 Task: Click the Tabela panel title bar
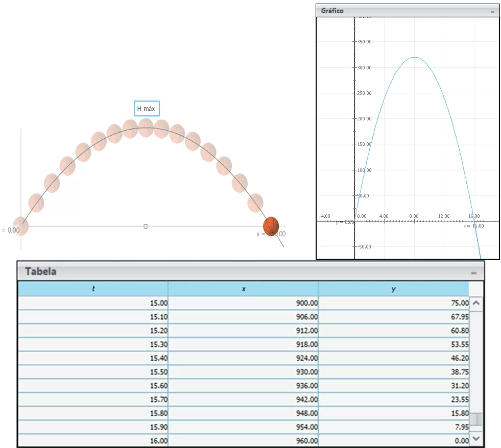click(250, 271)
